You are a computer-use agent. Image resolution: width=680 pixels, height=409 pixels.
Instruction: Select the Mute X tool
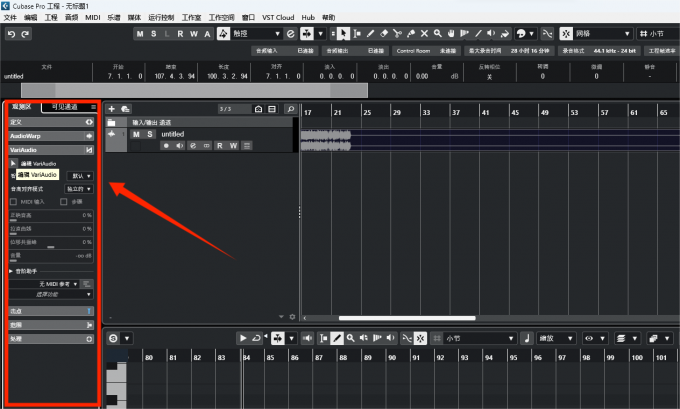tap(424, 33)
